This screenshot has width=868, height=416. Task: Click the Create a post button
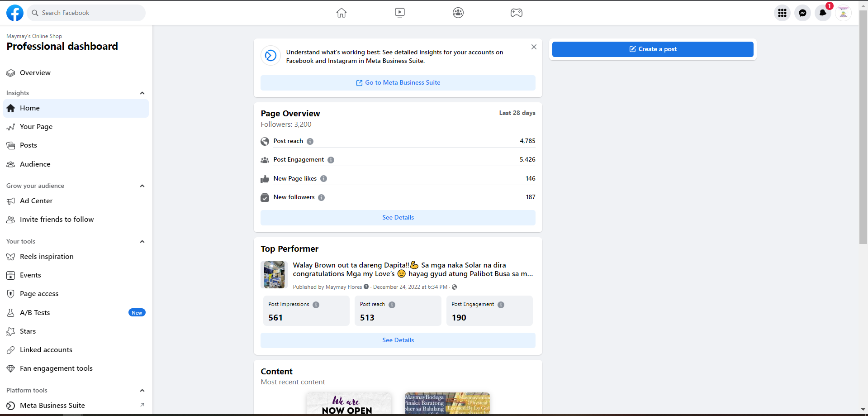tap(653, 49)
